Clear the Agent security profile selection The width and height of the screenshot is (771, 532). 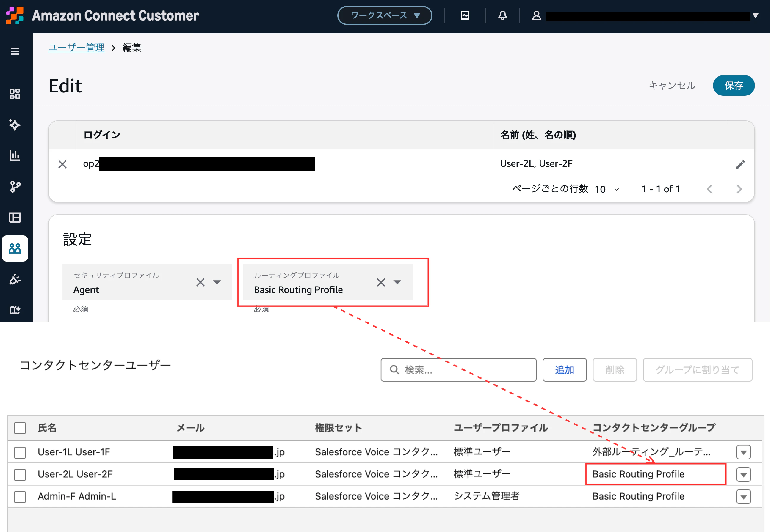200,282
